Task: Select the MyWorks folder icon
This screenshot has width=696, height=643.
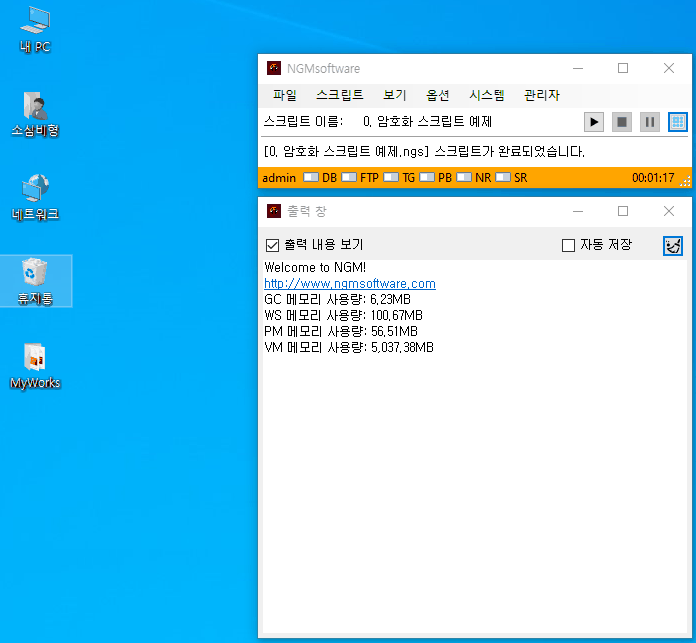Action: tap(35, 366)
